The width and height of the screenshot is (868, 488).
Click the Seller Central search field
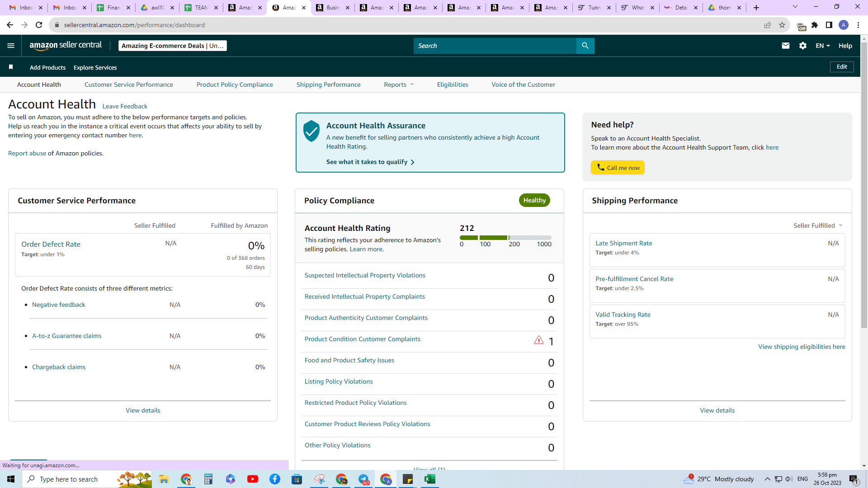[x=495, y=46]
